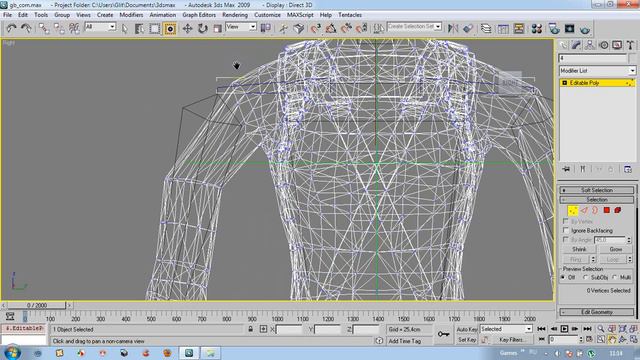The height and width of the screenshot is (360, 640).
Task: Toggle the 3D Snaps icon
Action: (x=315, y=28)
